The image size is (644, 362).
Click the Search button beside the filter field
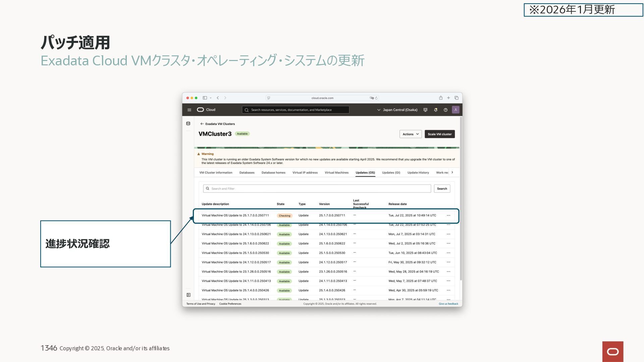point(442,189)
